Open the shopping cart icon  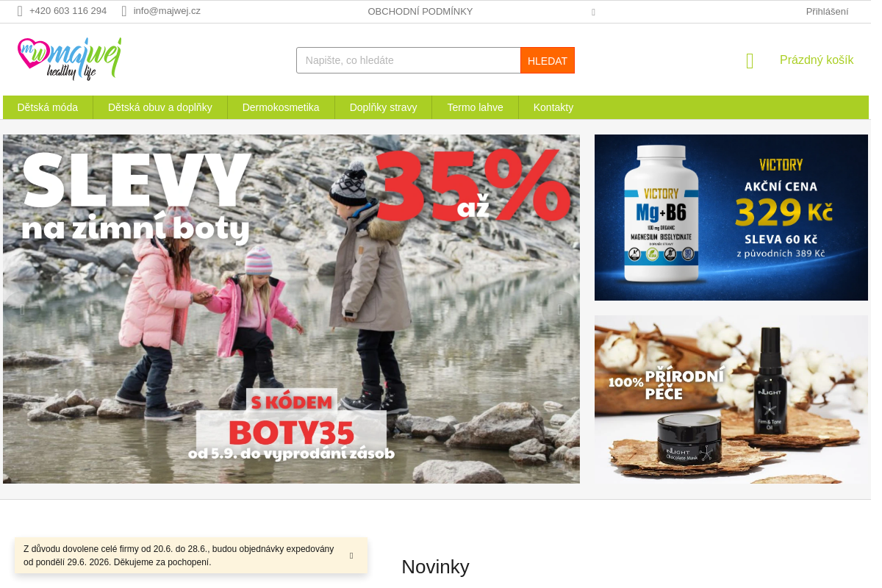(x=750, y=61)
